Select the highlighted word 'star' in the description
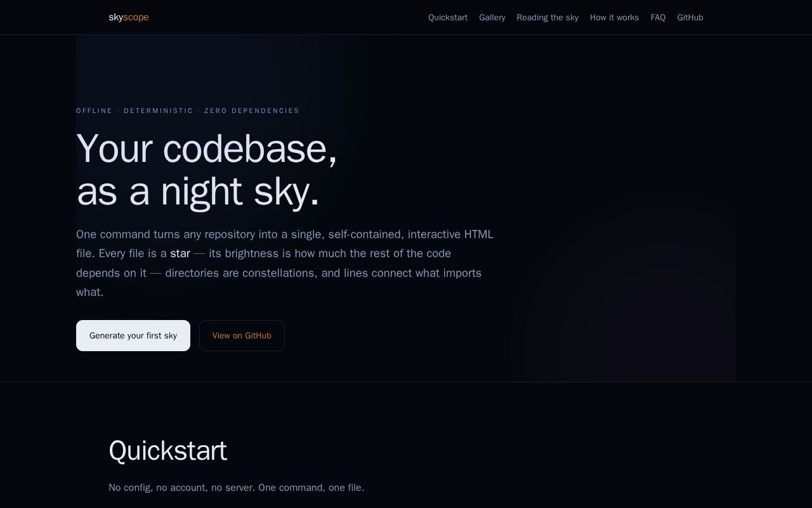 (x=180, y=253)
